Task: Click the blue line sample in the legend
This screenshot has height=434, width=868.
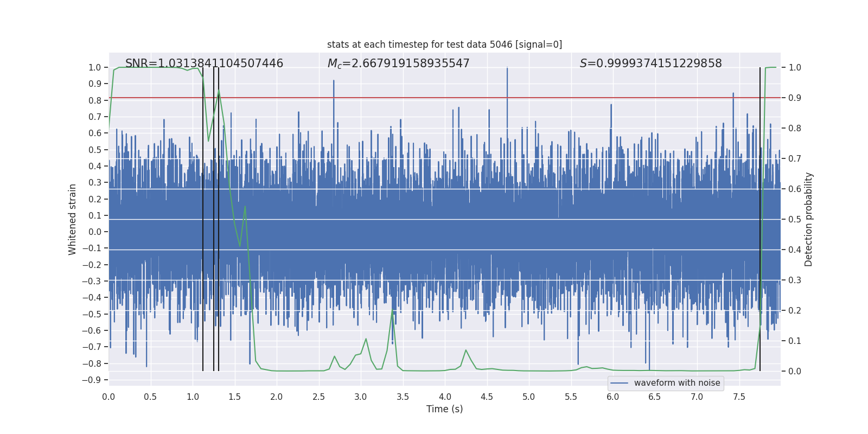Action: pyautogui.click(x=620, y=383)
